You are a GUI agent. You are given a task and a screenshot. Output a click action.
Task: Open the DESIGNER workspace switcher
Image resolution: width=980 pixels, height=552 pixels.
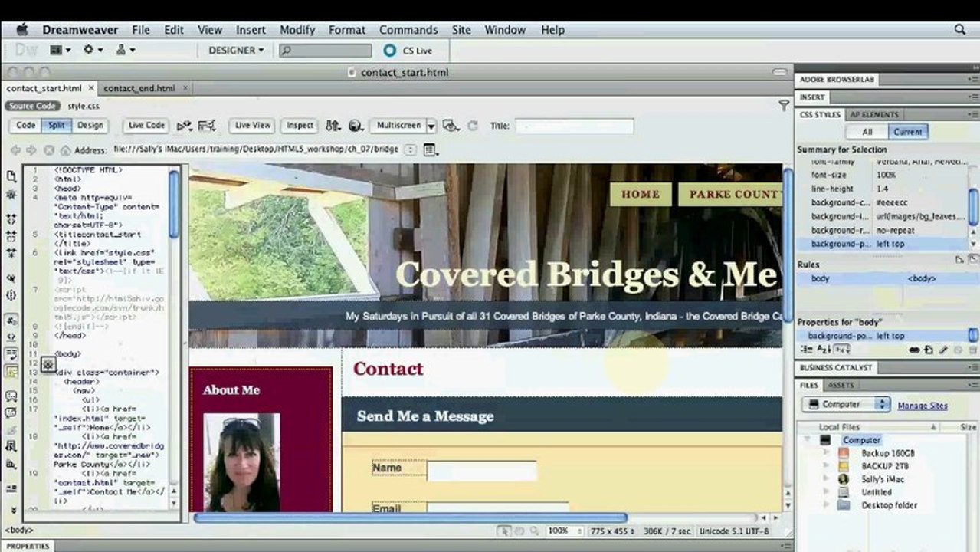[x=236, y=50]
